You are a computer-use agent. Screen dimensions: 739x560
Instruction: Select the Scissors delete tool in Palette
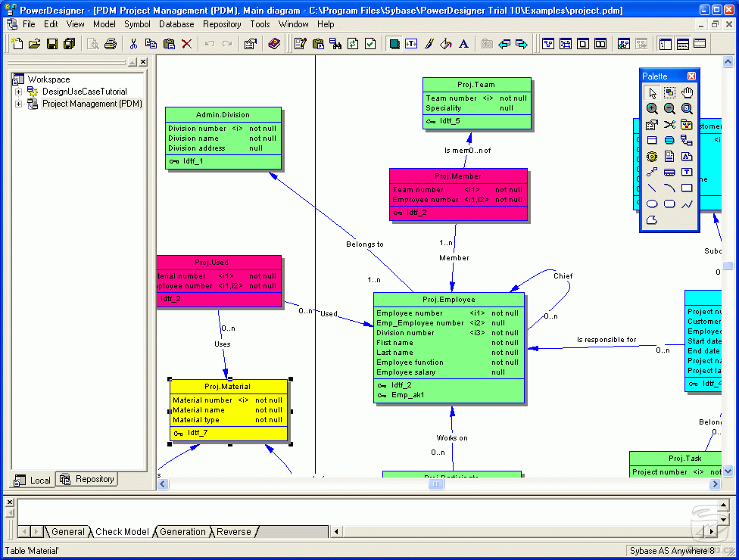pos(669,124)
